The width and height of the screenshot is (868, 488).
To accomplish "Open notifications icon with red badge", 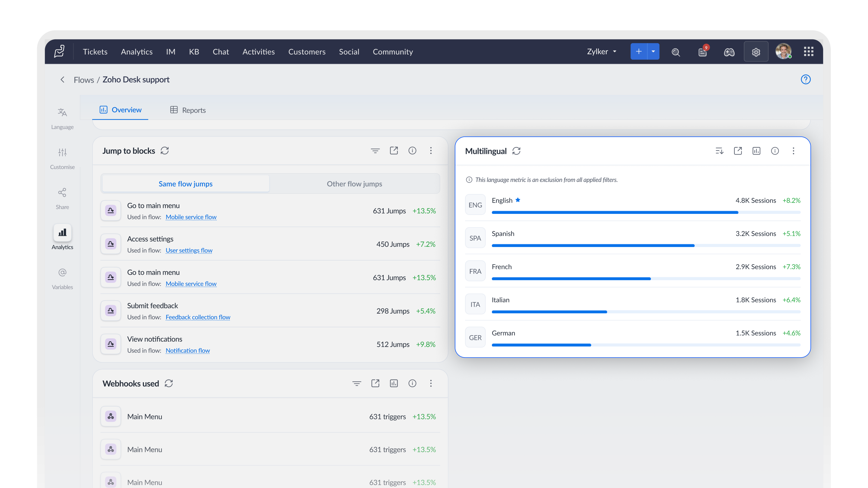I will pos(703,52).
